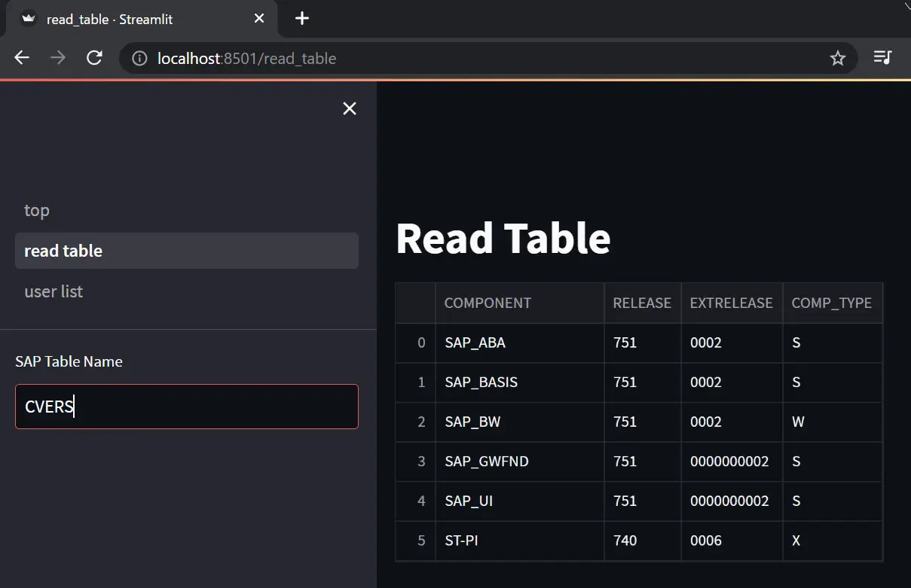This screenshot has width=911, height=588.
Task: Click release value 740 in ST-PI row
Action: pos(643,541)
